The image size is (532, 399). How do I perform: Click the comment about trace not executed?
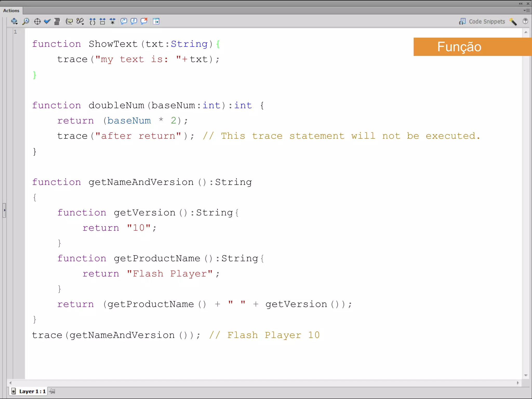coord(341,136)
